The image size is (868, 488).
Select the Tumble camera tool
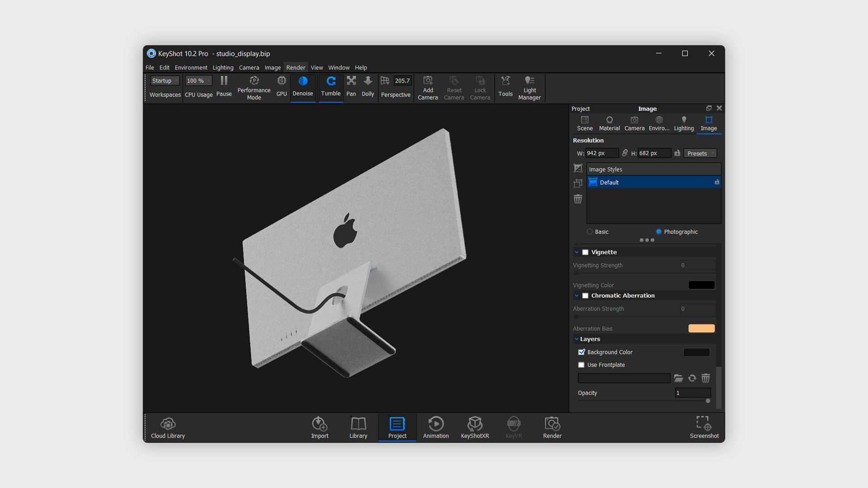coord(331,87)
